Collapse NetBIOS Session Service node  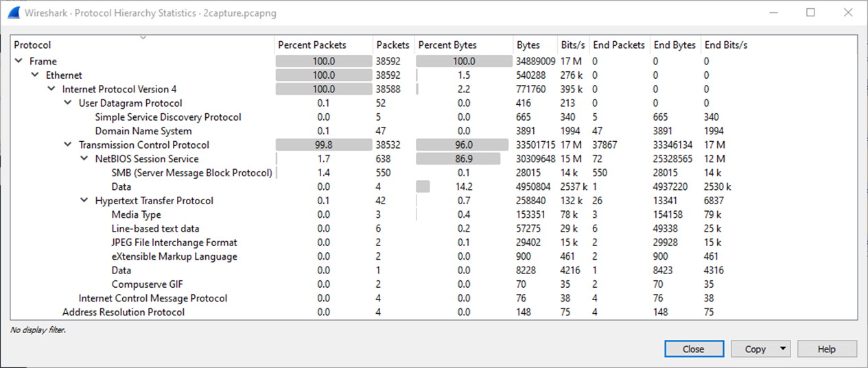click(x=84, y=159)
